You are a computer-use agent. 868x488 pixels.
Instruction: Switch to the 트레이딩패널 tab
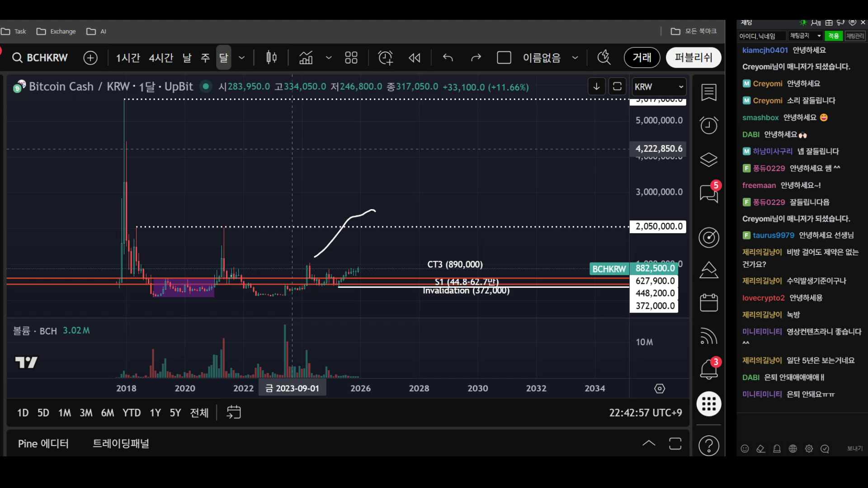tap(121, 443)
